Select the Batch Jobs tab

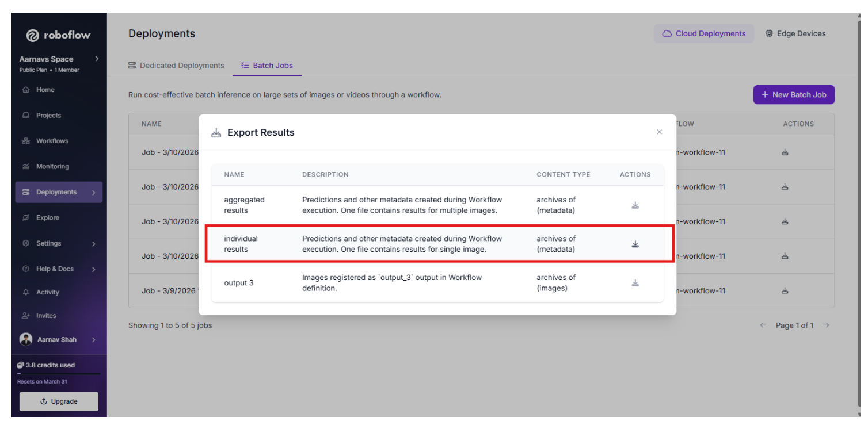pos(267,66)
